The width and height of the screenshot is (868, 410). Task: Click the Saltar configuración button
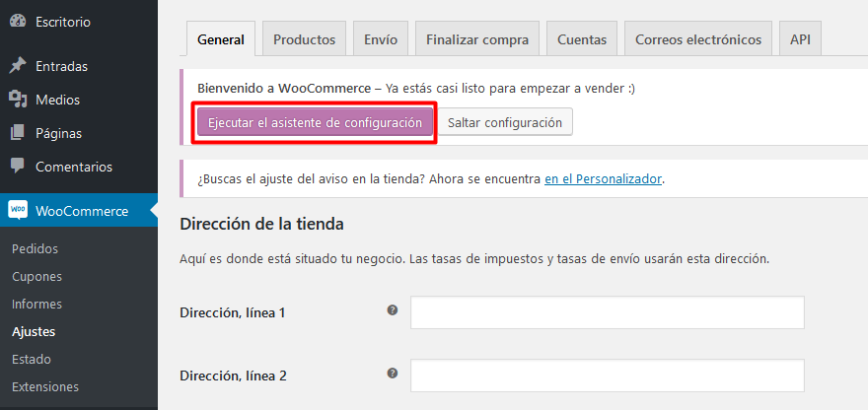pos(505,122)
